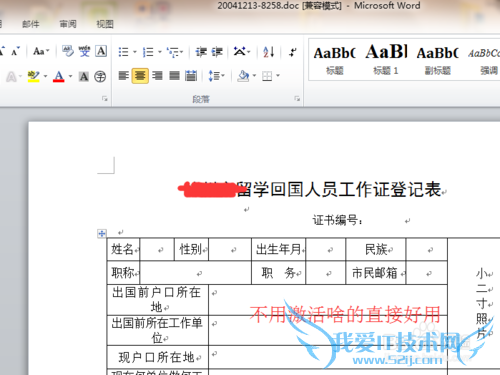Click the 出生年月 table cell
The height and width of the screenshot is (375, 500).
[278, 249]
